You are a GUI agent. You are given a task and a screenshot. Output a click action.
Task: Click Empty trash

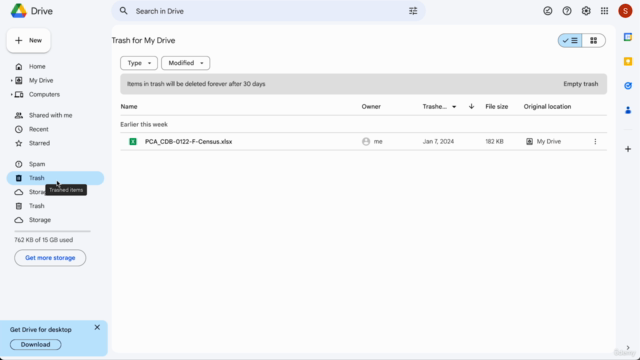coord(580,84)
